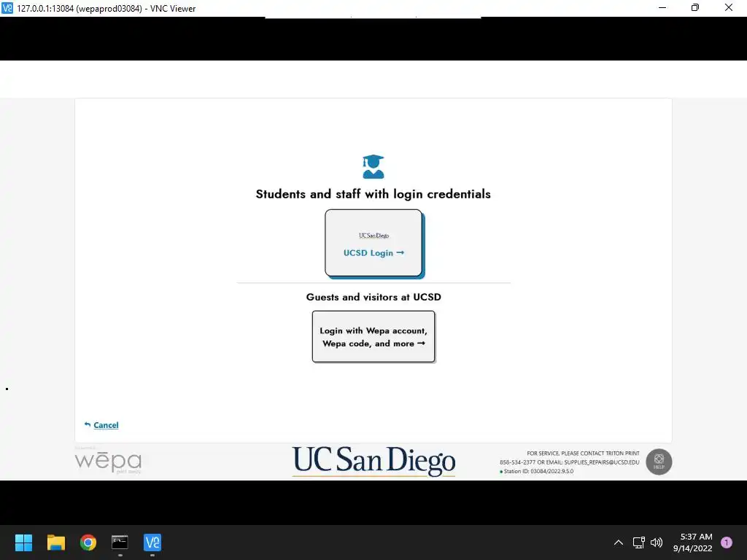This screenshot has width=747, height=560.
Task: Close the VNC Viewer window
Action: click(729, 7)
